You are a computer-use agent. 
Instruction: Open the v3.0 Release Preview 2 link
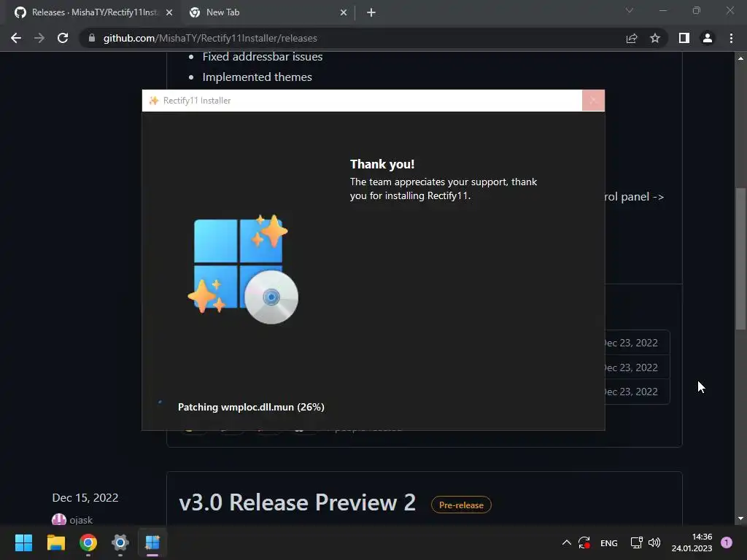click(298, 502)
